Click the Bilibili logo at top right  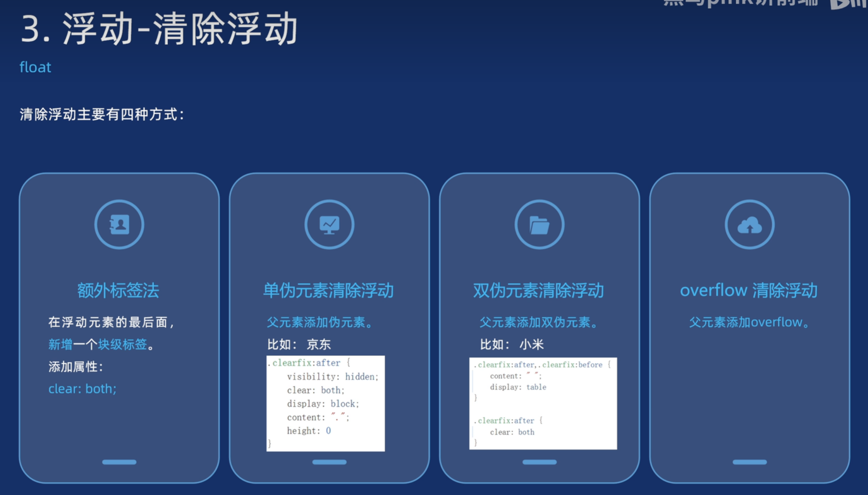[848, 4]
